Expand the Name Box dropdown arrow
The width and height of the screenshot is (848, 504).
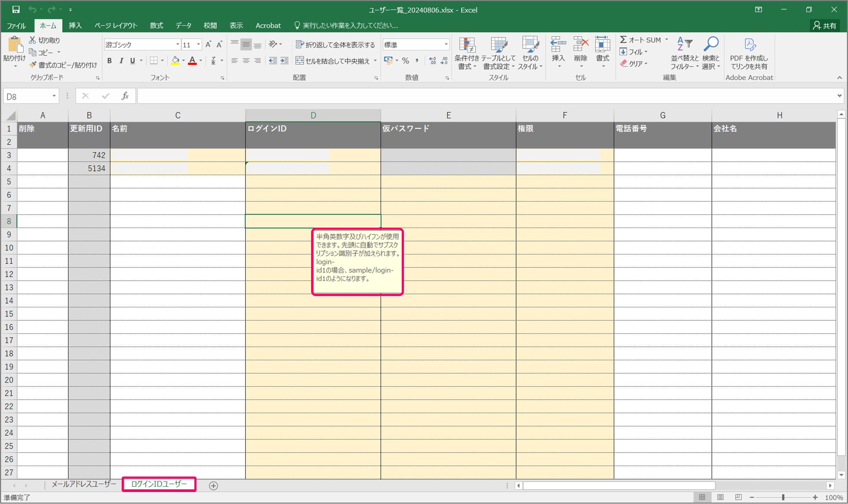(x=54, y=96)
